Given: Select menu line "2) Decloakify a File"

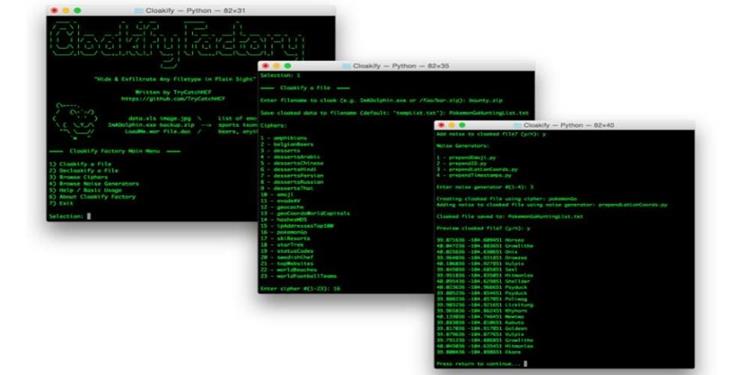Looking at the screenshot, I should click(83, 170).
